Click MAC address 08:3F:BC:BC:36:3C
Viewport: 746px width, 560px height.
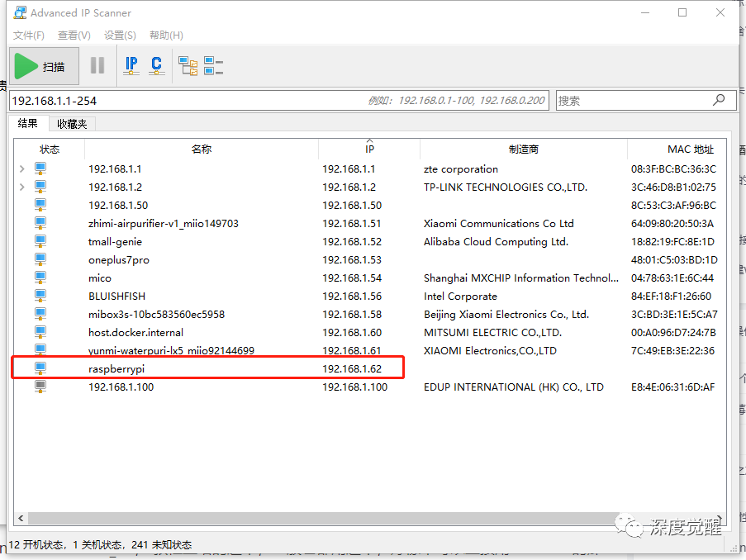tap(673, 168)
